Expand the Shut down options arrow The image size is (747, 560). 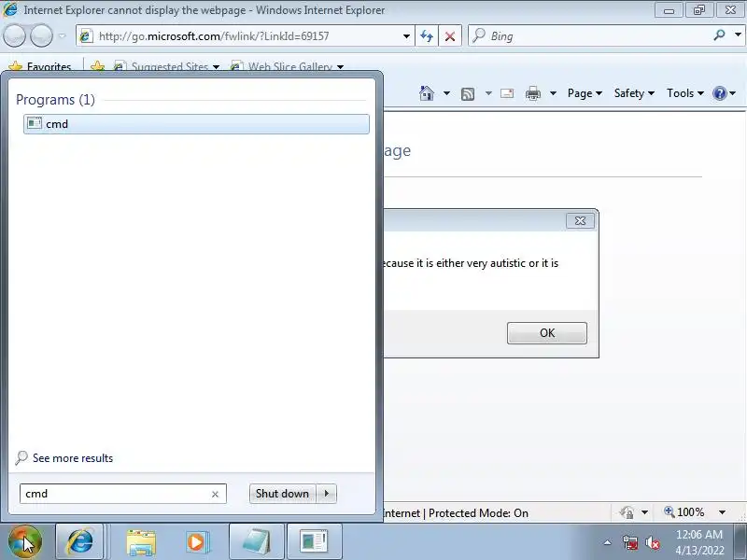pyautogui.click(x=327, y=494)
